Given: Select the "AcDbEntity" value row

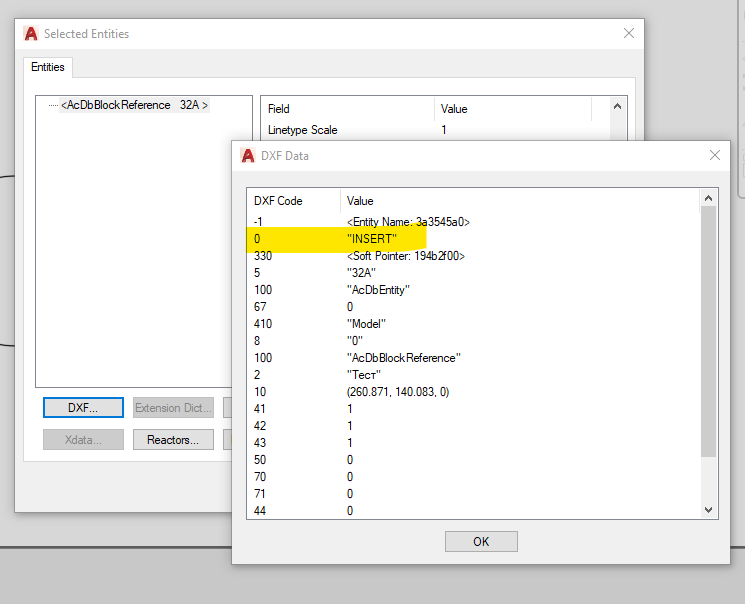Looking at the screenshot, I should click(473, 290).
